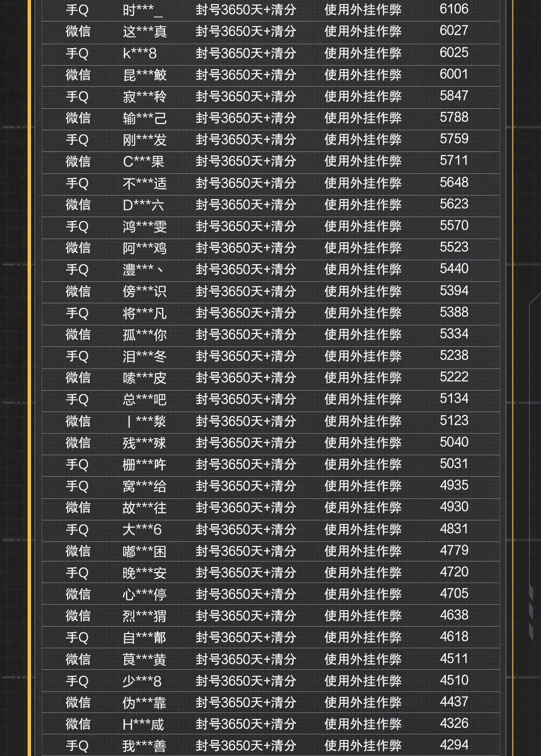Select the username k***8
The width and height of the screenshot is (541, 756).
(140, 53)
